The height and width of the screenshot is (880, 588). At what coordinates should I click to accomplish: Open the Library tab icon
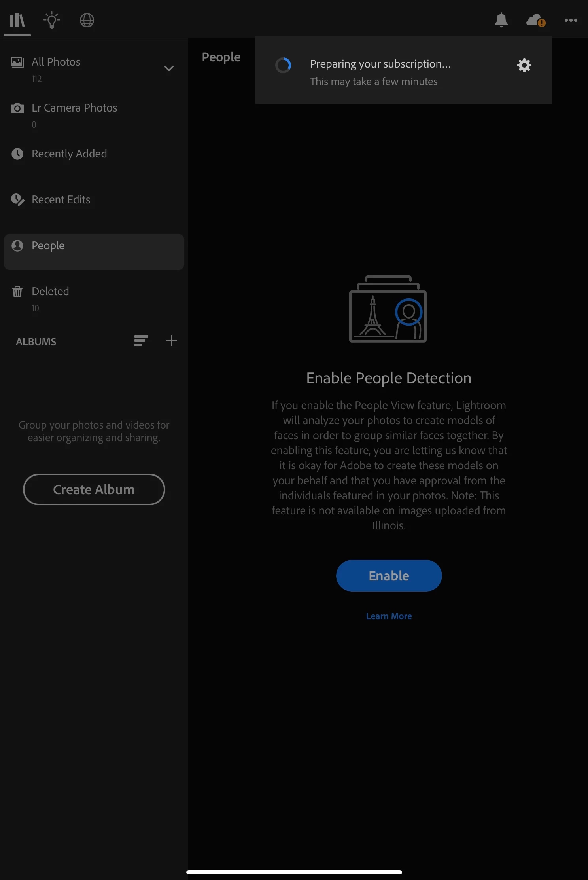[17, 20]
